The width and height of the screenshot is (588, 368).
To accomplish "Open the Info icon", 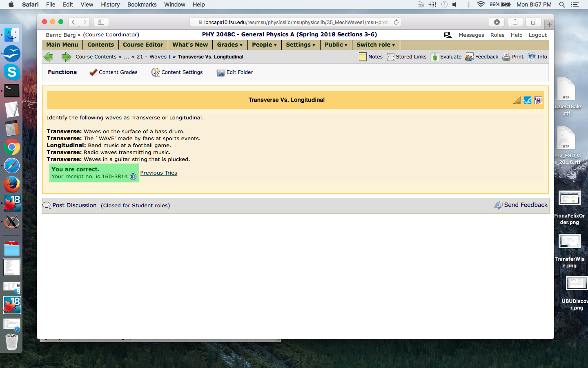I will (x=532, y=57).
